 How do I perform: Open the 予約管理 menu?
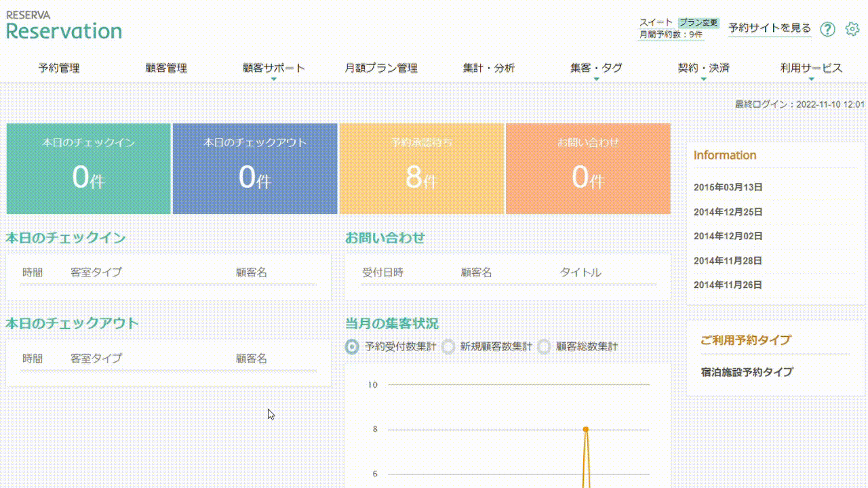(x=59, y=68)
